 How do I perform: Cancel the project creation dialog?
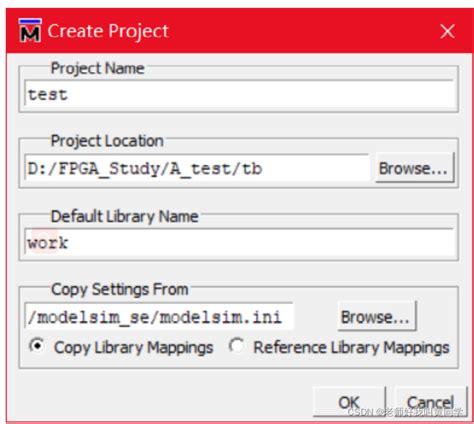point(431,402)
